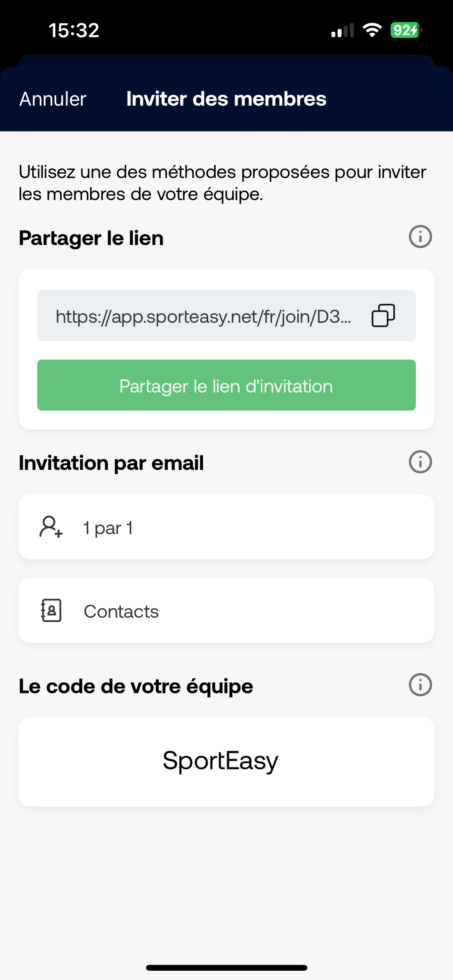Tap the battery indicator in status bar
The image size is (453, 980).
(x=406, y=30)
